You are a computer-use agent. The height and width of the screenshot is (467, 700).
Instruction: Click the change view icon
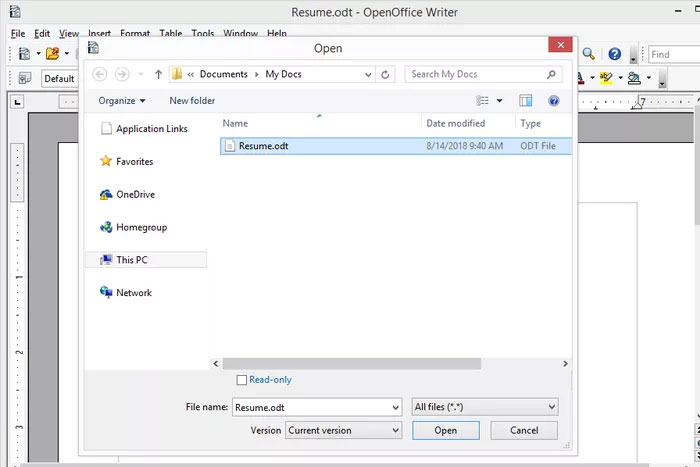(484, 101)
